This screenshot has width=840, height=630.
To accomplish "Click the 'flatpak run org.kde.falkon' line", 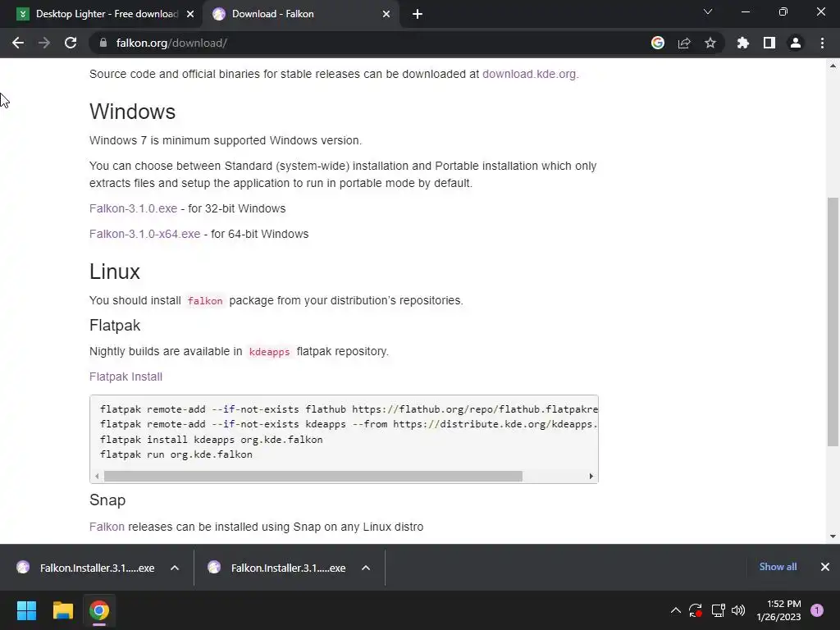I will coord(176,454).
